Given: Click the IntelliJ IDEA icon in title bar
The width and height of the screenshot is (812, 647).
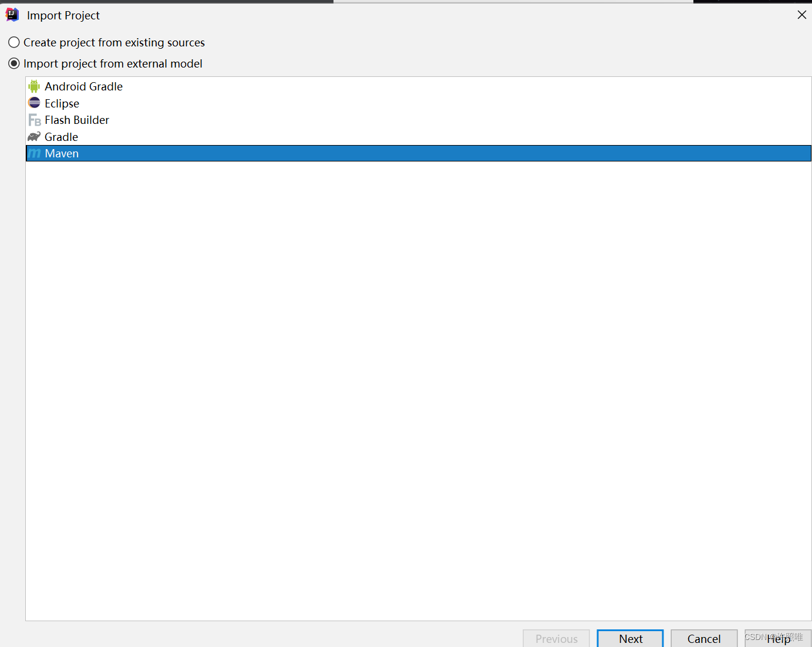Looking at the screenshot, I should (x=12, y=15).
